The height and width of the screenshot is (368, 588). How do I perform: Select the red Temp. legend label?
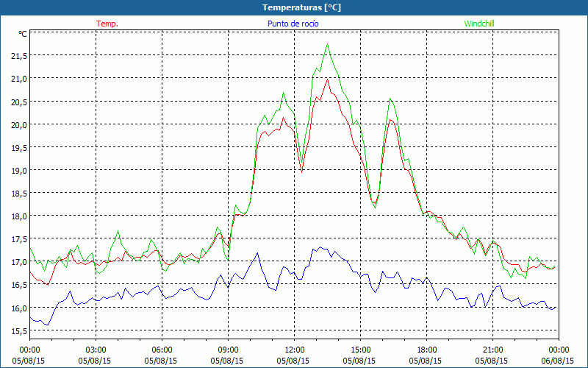coord(107,24)
